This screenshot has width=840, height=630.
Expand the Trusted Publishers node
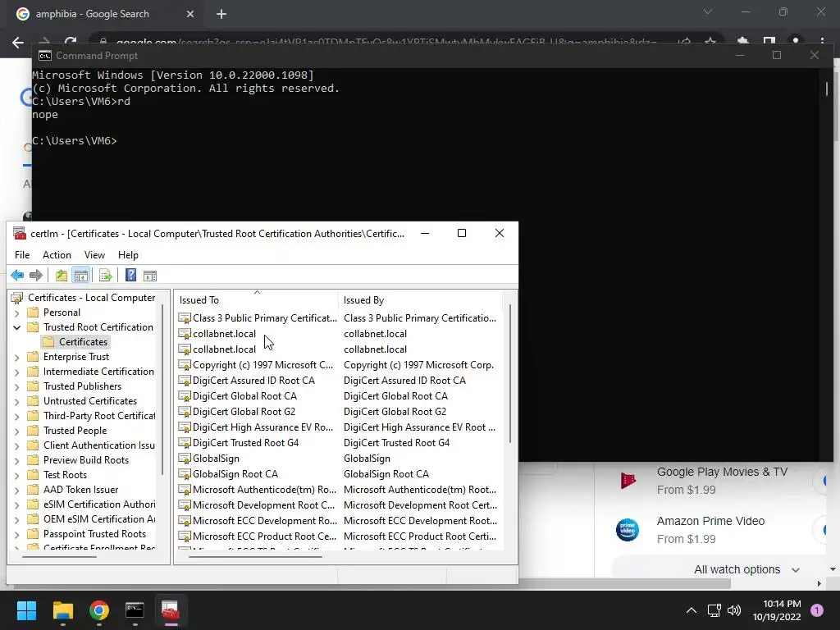click(x=16, y=387)
